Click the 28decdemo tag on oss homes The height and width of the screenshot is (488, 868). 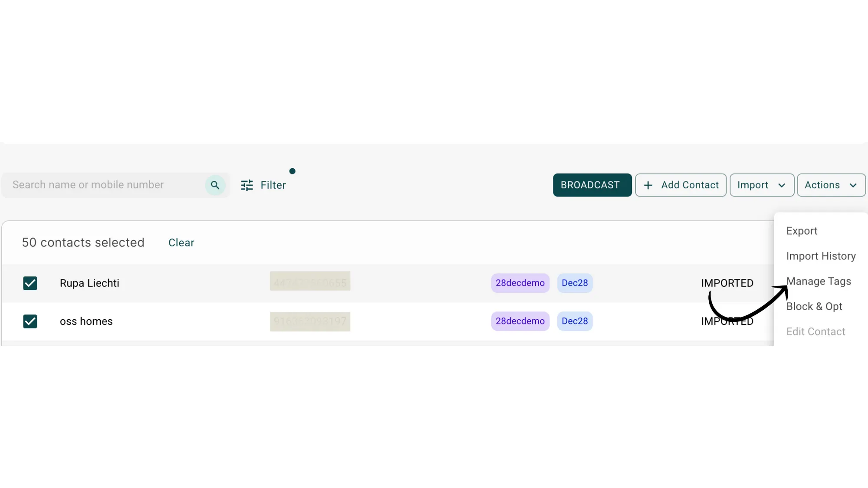click(x=520, y=321)
